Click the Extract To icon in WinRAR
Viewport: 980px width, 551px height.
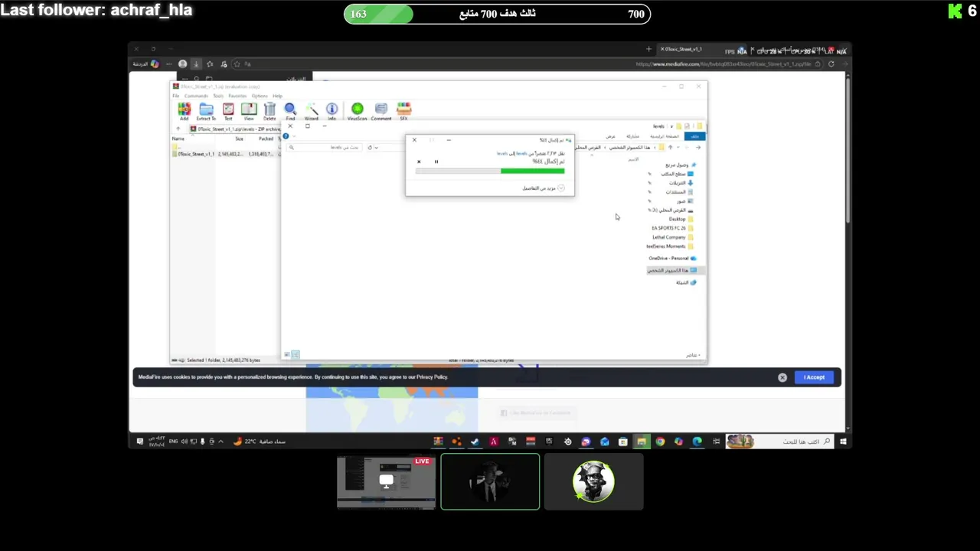click(206, 112)
